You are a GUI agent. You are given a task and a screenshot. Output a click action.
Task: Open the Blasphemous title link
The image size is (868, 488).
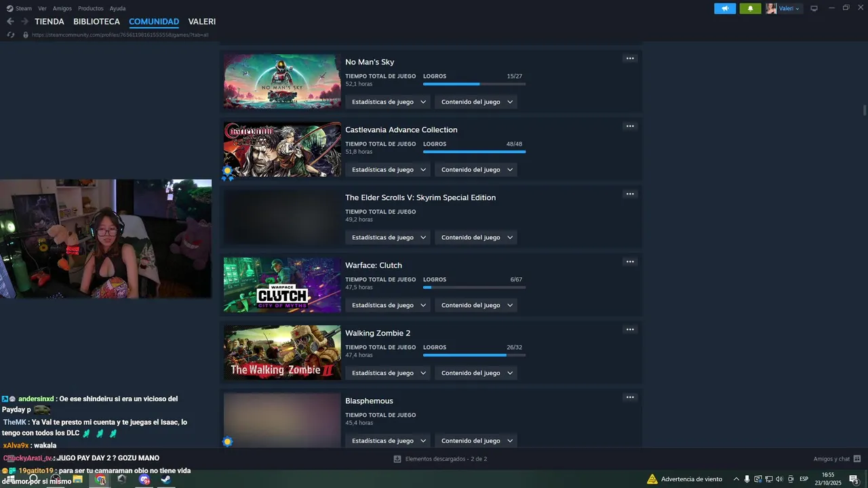coord(369,401)
